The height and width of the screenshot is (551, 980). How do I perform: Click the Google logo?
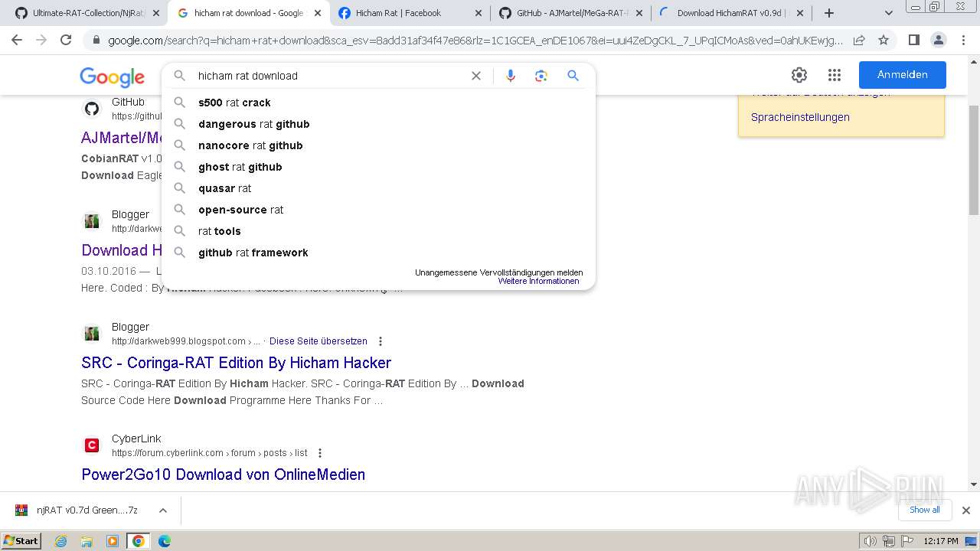[x=112, y=77]
